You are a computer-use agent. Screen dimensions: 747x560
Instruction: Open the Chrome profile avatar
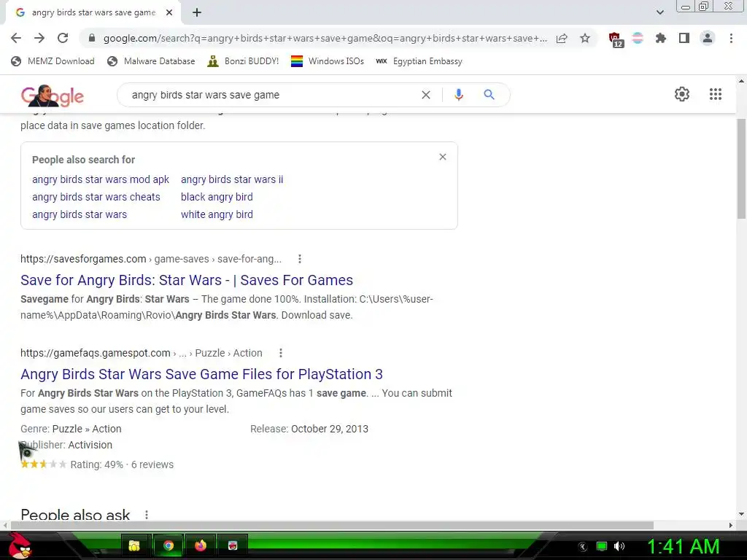708,38
